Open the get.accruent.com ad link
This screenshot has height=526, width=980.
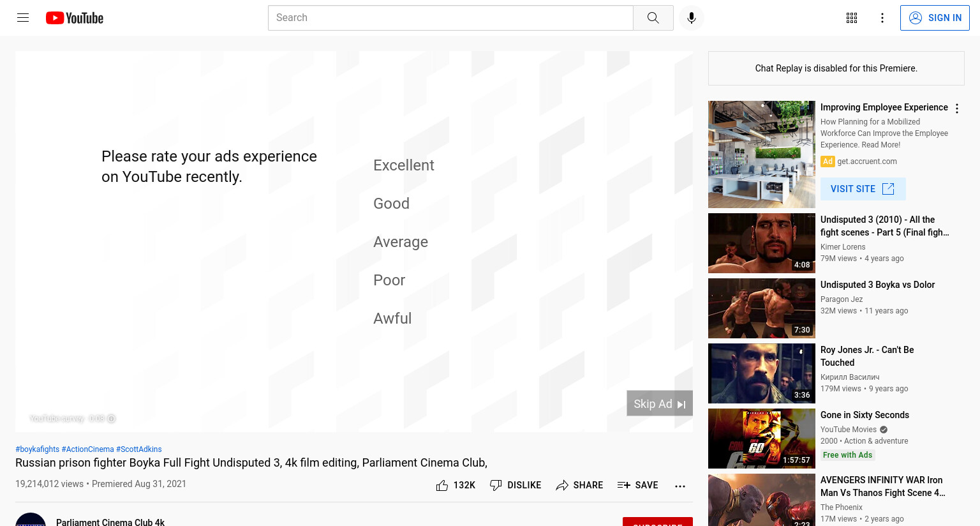(x=867, y=162)
